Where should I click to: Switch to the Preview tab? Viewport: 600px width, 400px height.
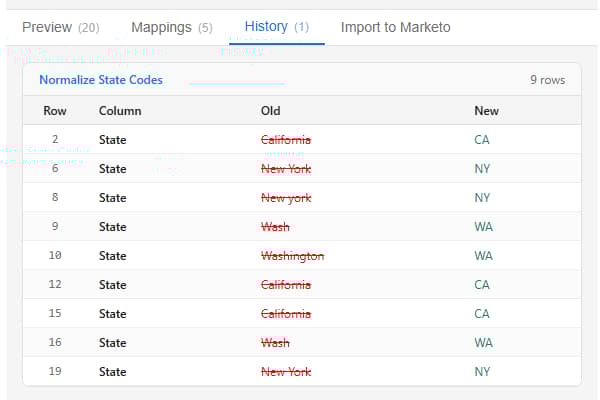click(60, 27)
